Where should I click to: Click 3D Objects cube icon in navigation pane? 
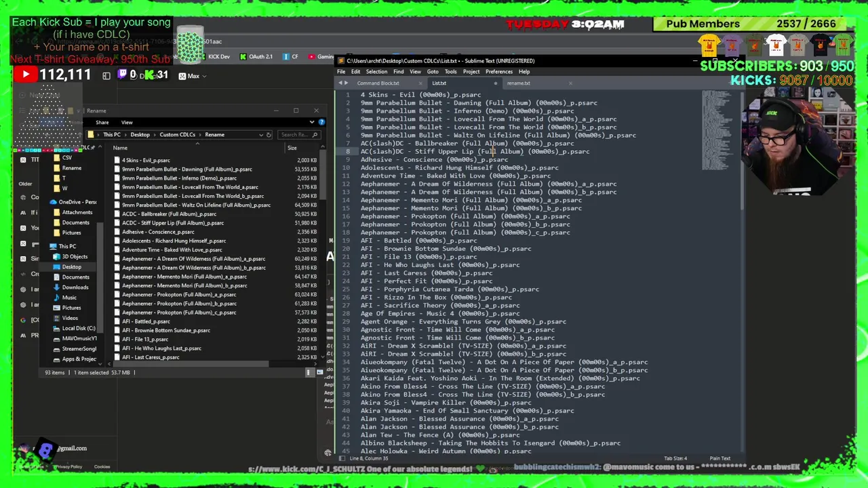point(57,256)
